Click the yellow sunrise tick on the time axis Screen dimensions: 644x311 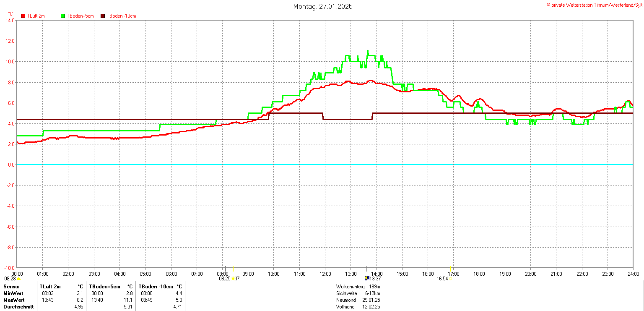point(233,269)
